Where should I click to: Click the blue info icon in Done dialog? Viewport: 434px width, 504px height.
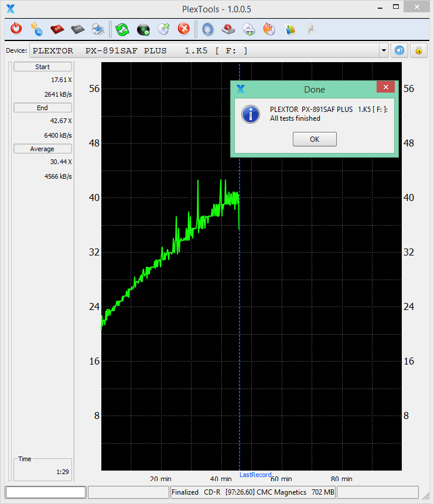251,114
